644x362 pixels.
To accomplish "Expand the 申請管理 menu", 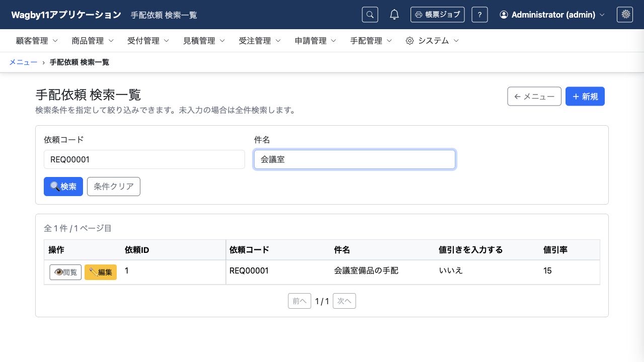I will coord(315,41).
